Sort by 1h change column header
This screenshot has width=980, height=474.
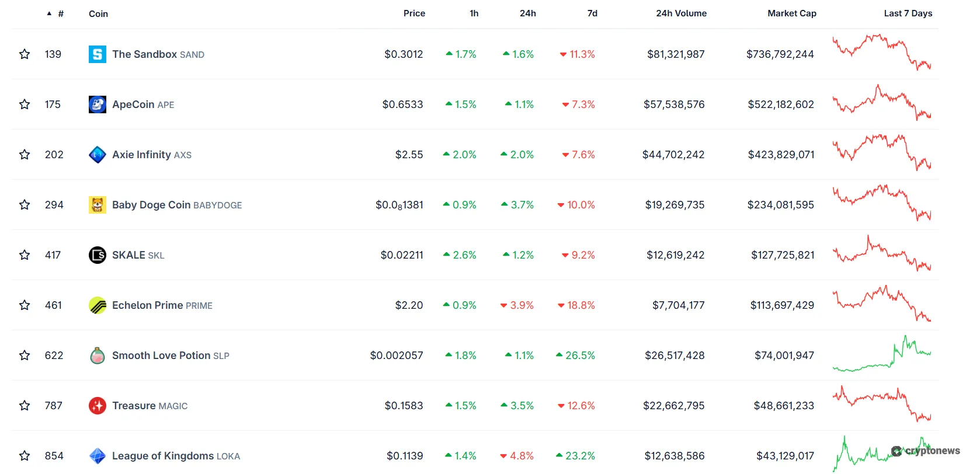pos(474,13)
